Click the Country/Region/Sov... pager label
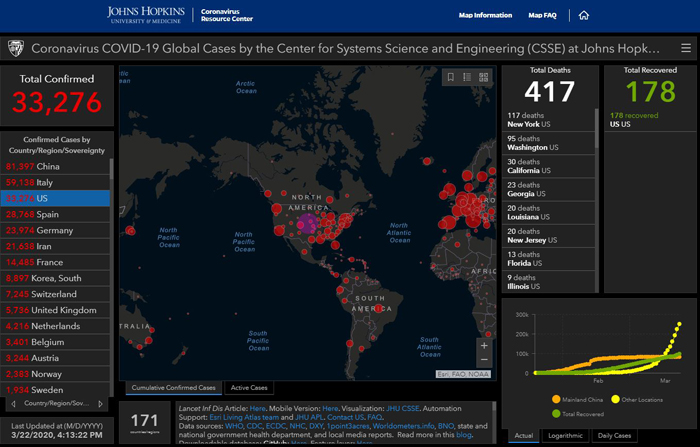This screenshot has height=447, width=700. (x=57, y=404)
